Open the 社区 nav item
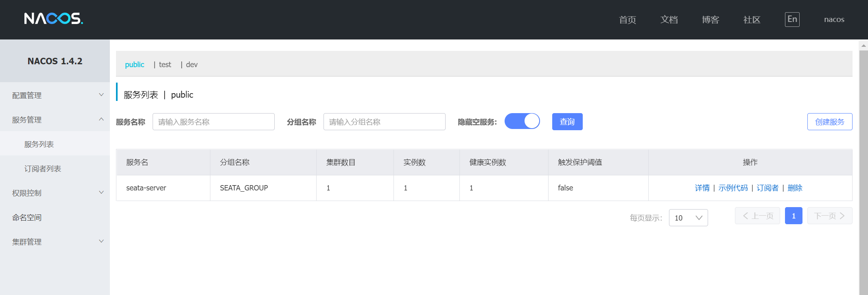Image resolution: width=868 pixels, height=295 pixels. click(752, 20)
